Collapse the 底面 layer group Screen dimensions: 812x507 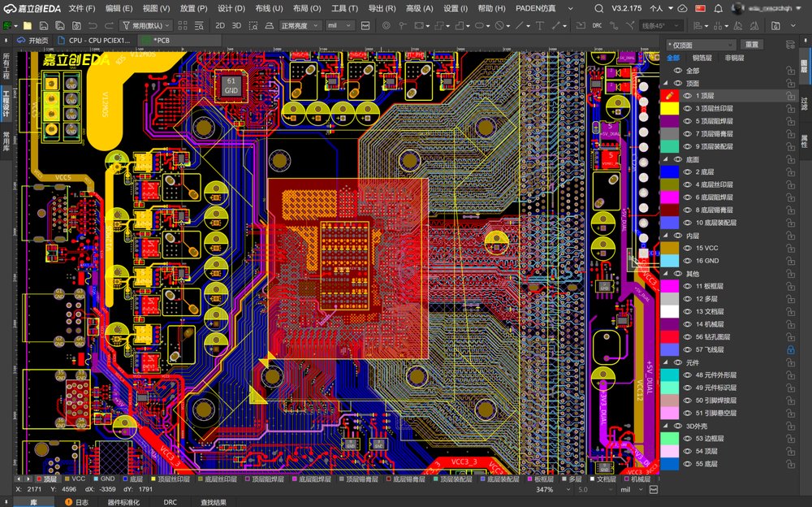666,159
